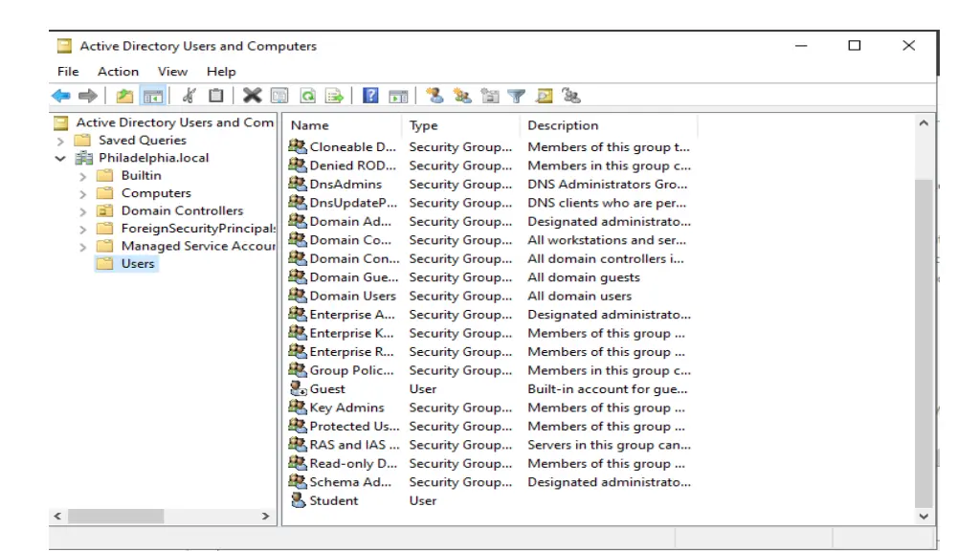Click tree pane horizontal scroll right arrow

point(266,516)
